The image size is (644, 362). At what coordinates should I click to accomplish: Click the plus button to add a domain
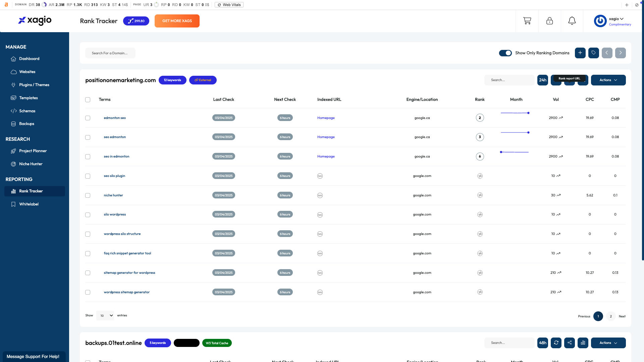point(580,53)
